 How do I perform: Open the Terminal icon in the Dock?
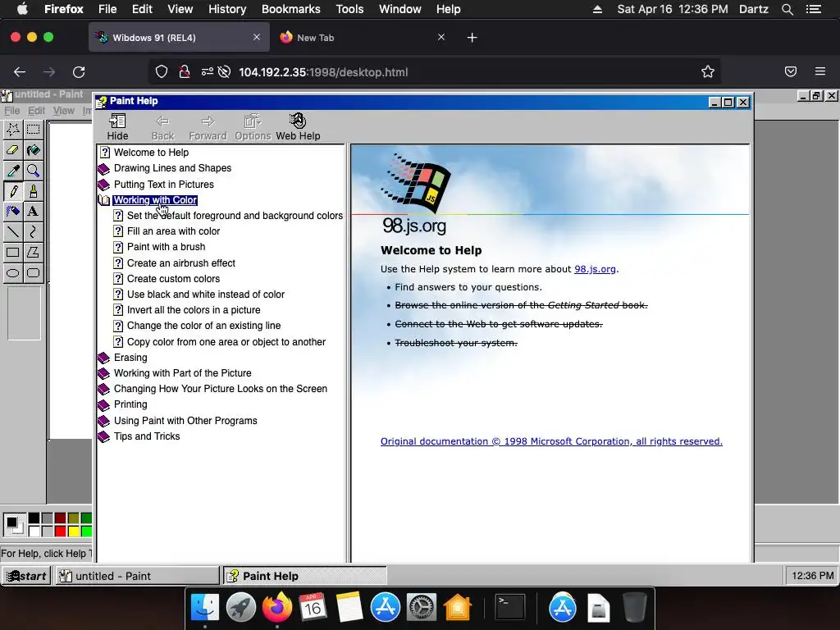(x=509, y=608)
